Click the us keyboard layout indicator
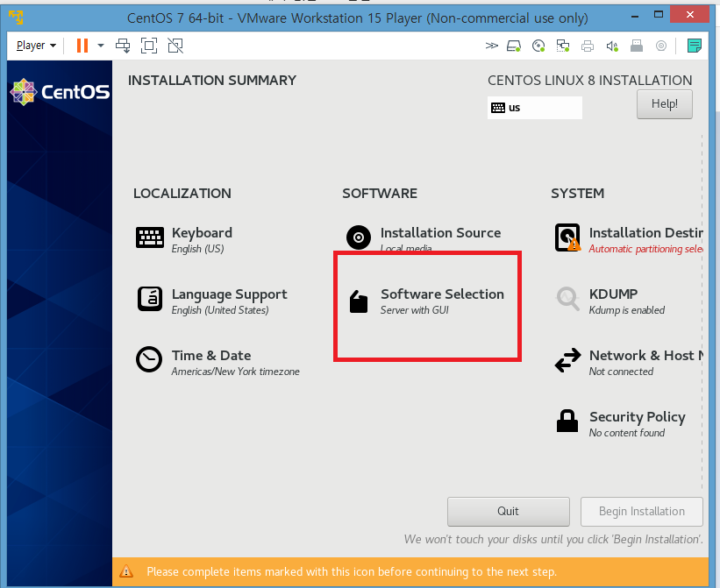 [534, 108]
